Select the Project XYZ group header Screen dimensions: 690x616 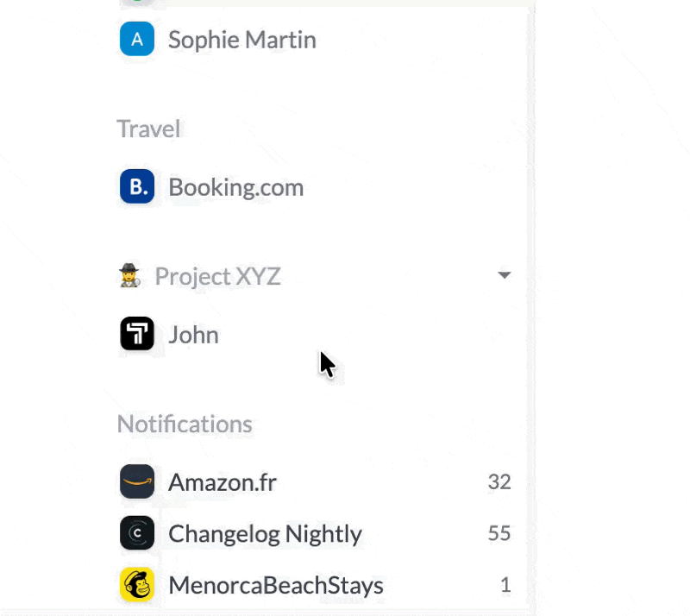coord(217,276)
